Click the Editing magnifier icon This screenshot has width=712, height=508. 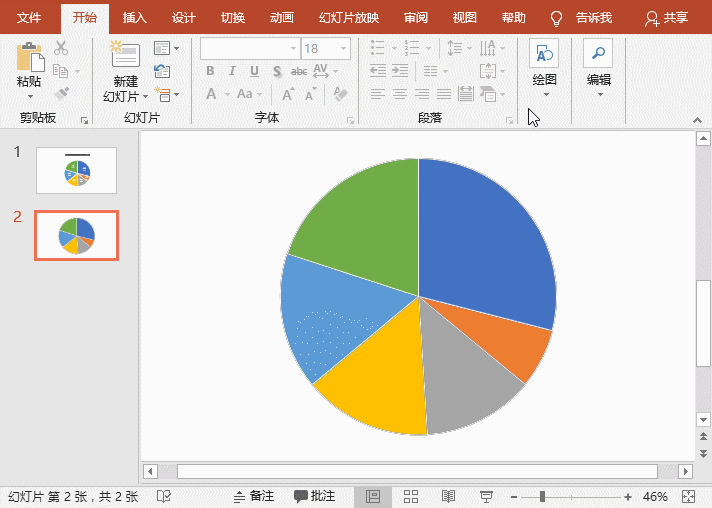click(598, 55)
